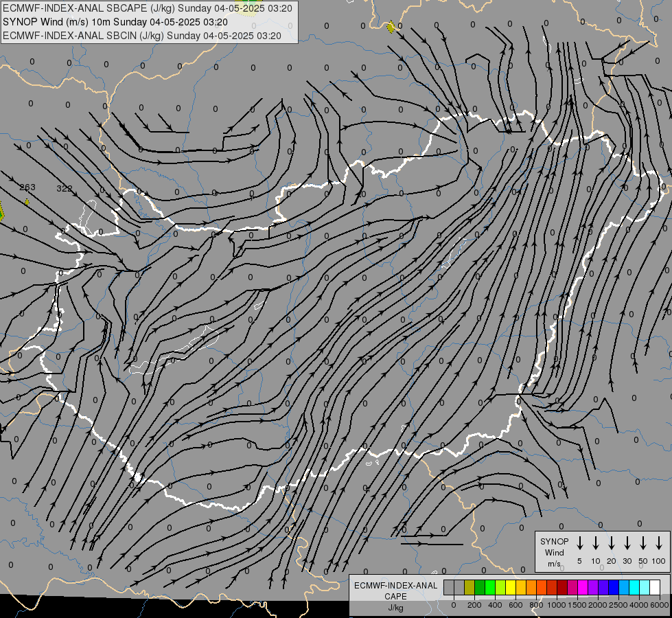Click the SBCIN title line

142,36
